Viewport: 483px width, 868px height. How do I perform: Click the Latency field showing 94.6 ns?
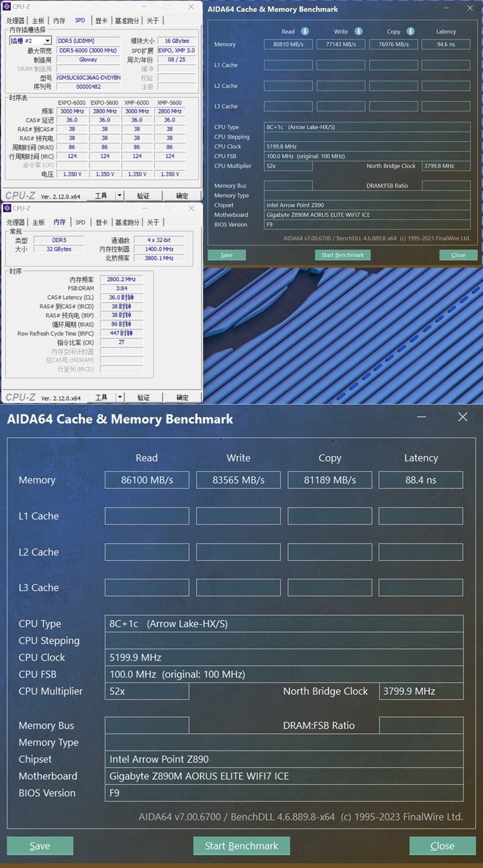pyautogui.click(x=446, y=44)
